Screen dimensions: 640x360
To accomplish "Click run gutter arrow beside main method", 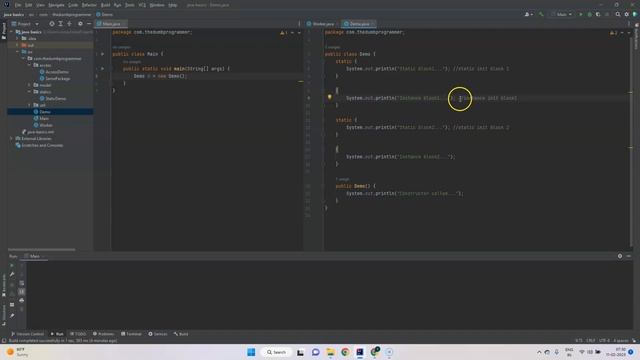I will [102, 69].
